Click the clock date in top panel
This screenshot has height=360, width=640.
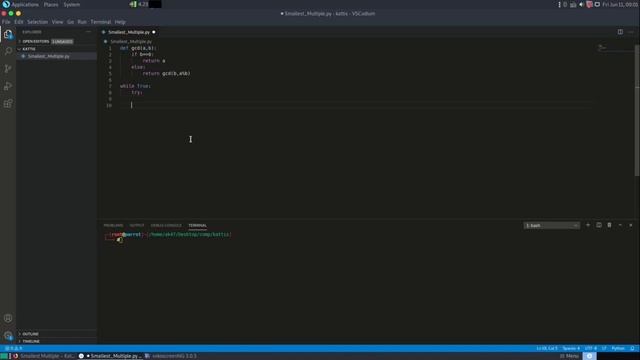pyautogui.click(x=620, y=4)
